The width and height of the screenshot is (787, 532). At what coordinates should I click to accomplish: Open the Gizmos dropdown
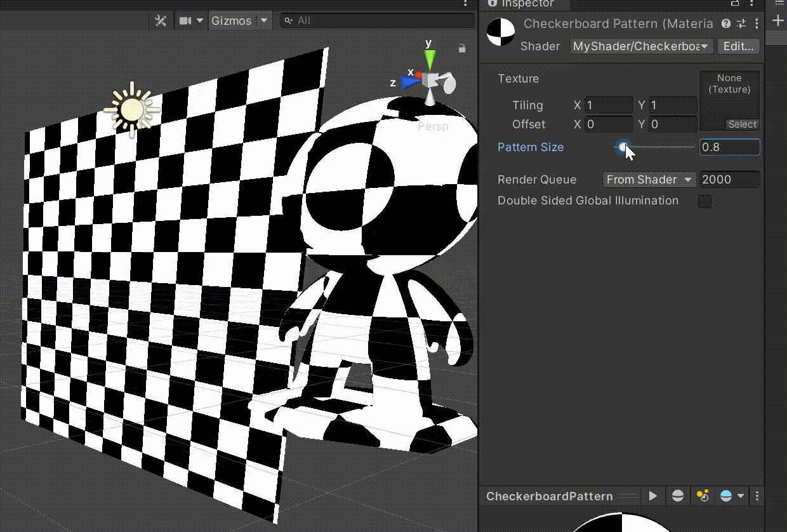(x=239, y=20)
